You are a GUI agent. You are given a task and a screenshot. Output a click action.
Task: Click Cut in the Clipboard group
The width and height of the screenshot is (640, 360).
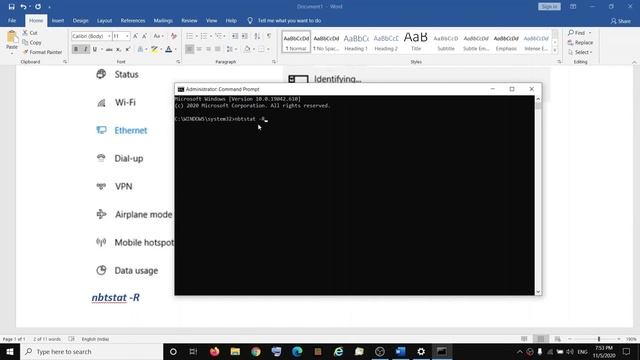click(x=30, y=33)
